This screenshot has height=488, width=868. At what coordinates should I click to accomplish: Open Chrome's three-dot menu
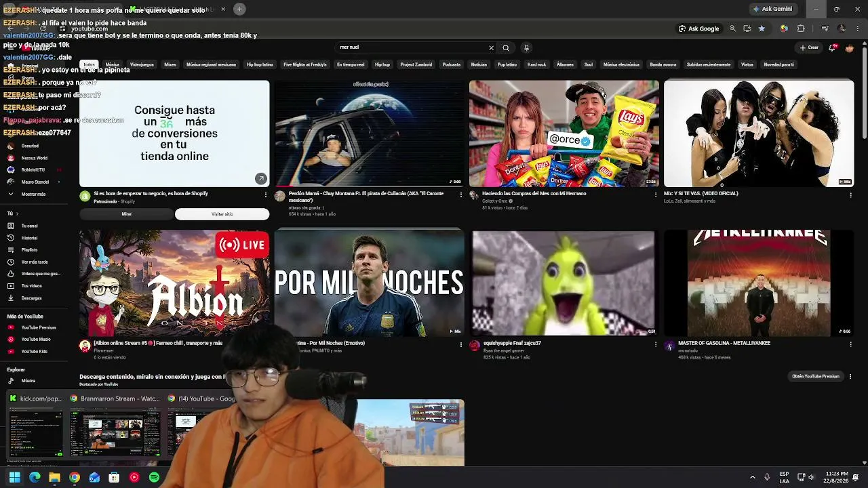857,28
